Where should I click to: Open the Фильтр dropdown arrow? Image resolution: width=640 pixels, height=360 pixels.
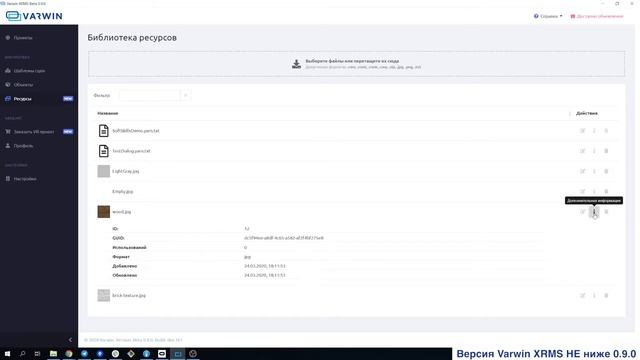tap(185, 96)
